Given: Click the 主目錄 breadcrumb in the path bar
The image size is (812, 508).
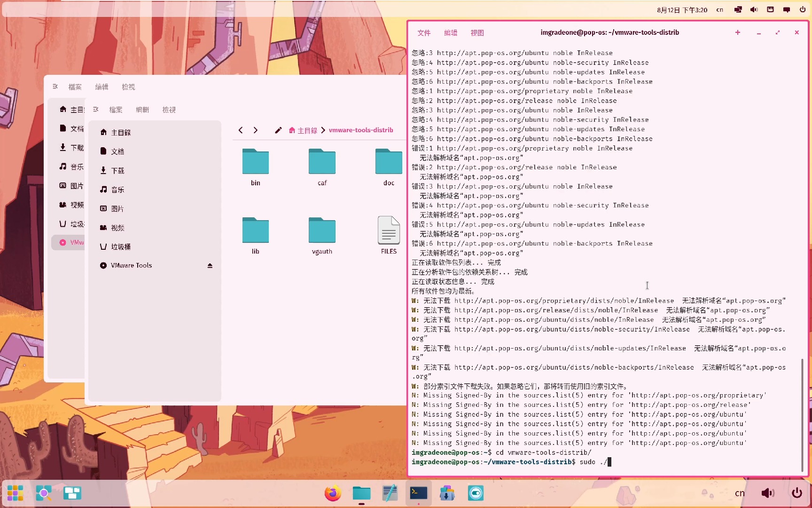Looking at the screenshot, I should pyautogui.click(x=303, y=130).
